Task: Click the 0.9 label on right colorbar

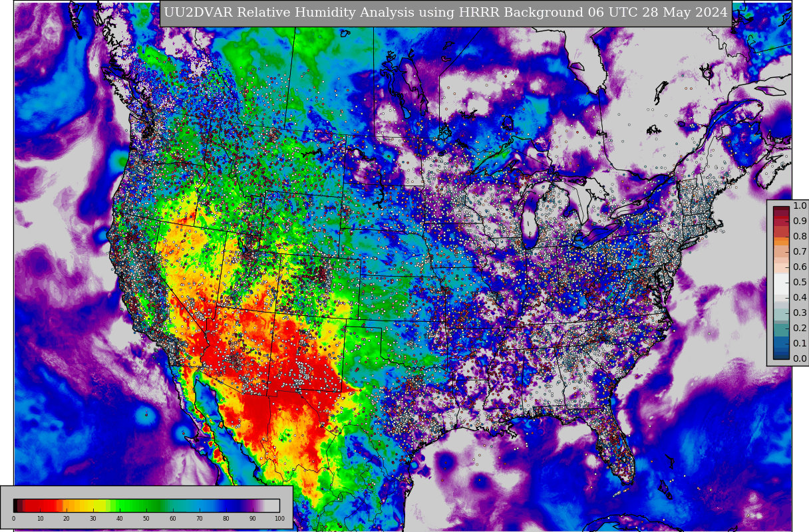Action: [800, 221]
